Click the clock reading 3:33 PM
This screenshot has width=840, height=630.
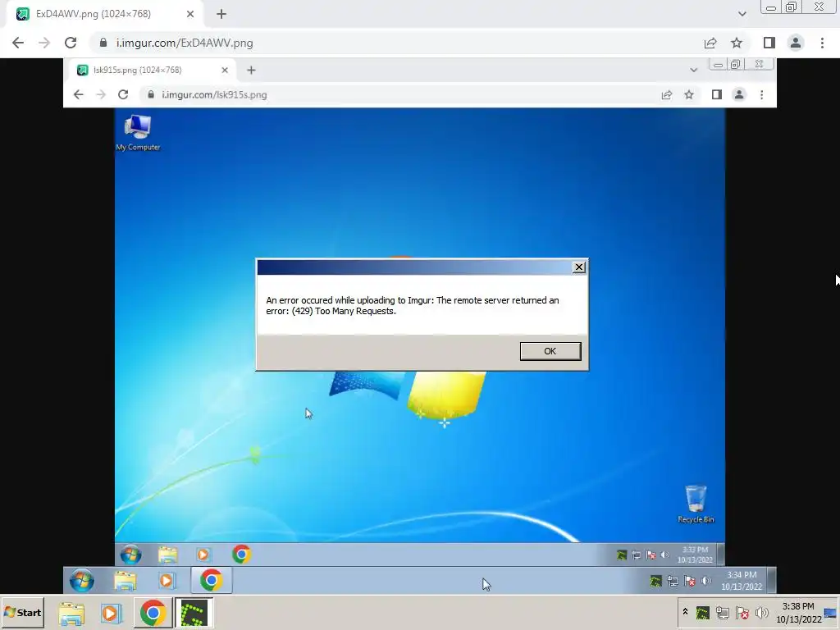(x=695, y=555)
